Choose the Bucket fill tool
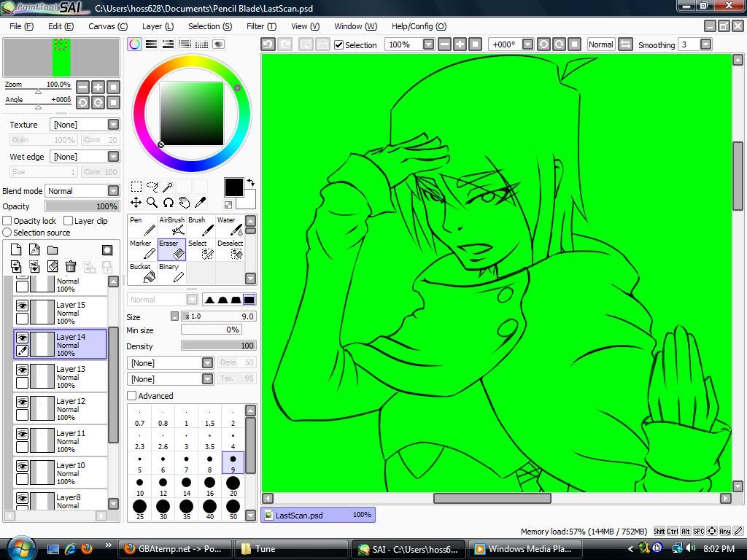Screen dimensions: 747x560 (142, 273)
